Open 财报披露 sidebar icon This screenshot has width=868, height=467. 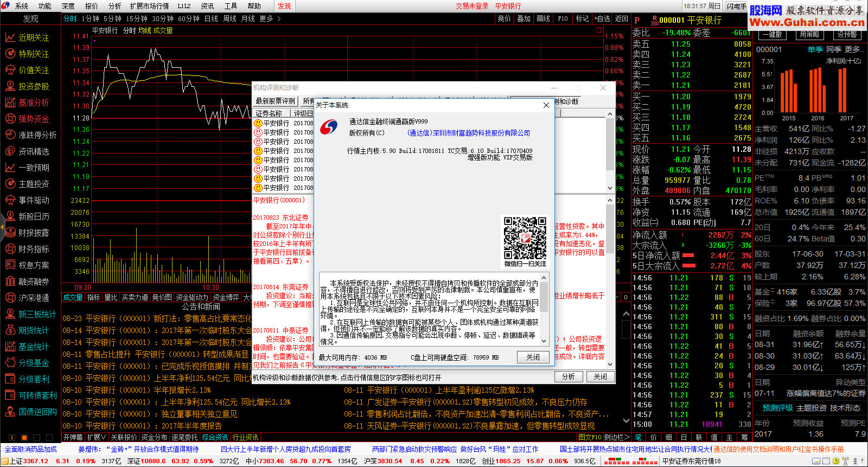point(10,233)
